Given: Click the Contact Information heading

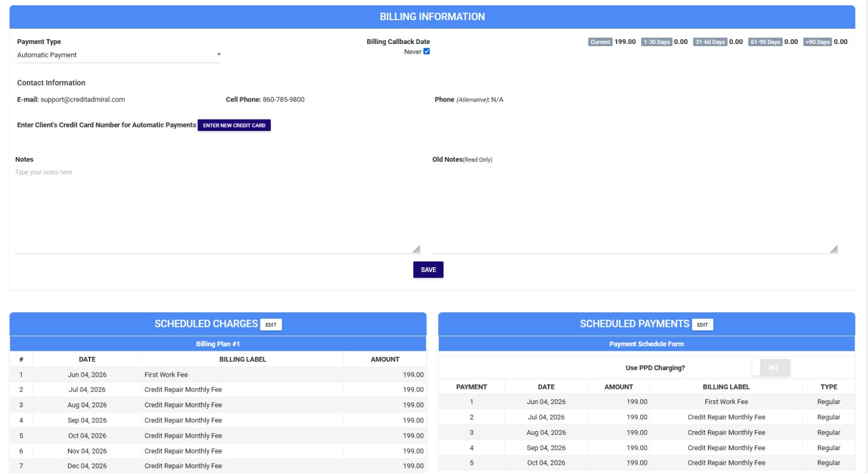Looking at the screenshot, I should point(51,83).
